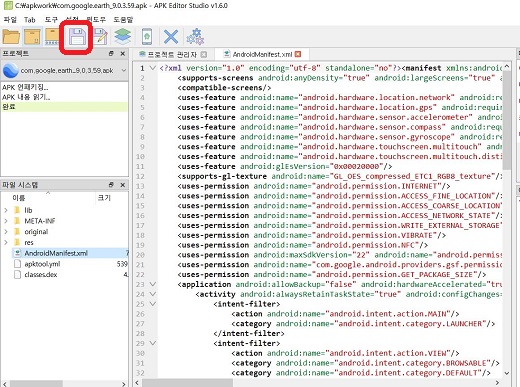Select the lib folder icon in tree
Screen dimensions: 520x387
17,210
